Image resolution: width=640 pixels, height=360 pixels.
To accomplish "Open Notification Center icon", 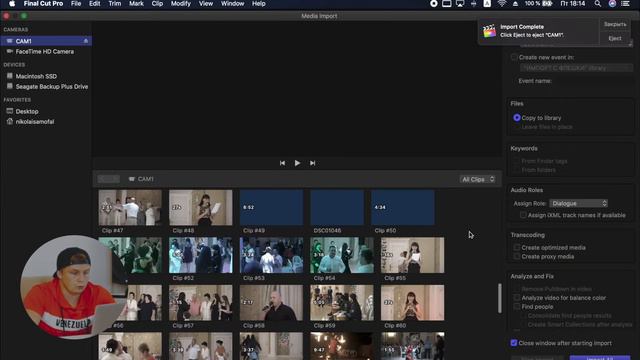I will click(x=625, y=4).
